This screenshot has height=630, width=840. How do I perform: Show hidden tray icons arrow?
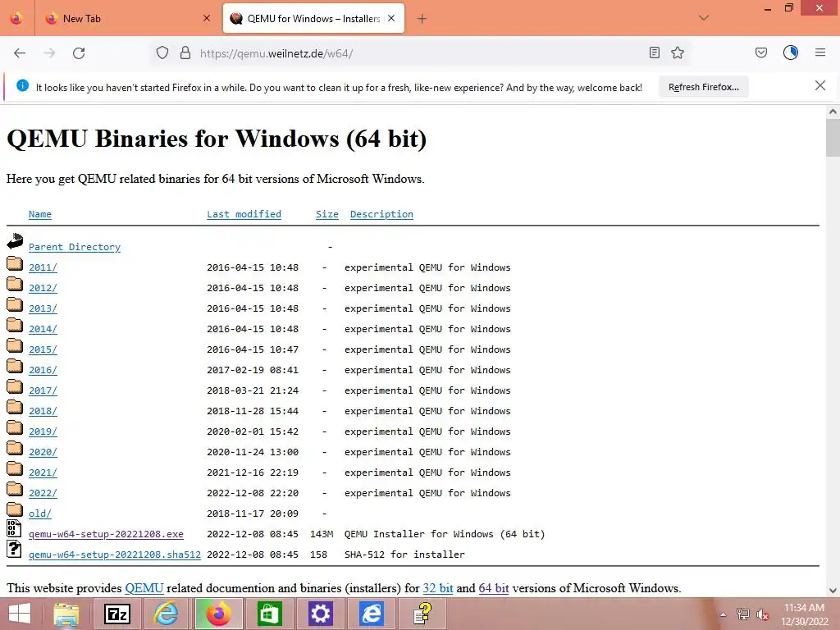[724, 614]
